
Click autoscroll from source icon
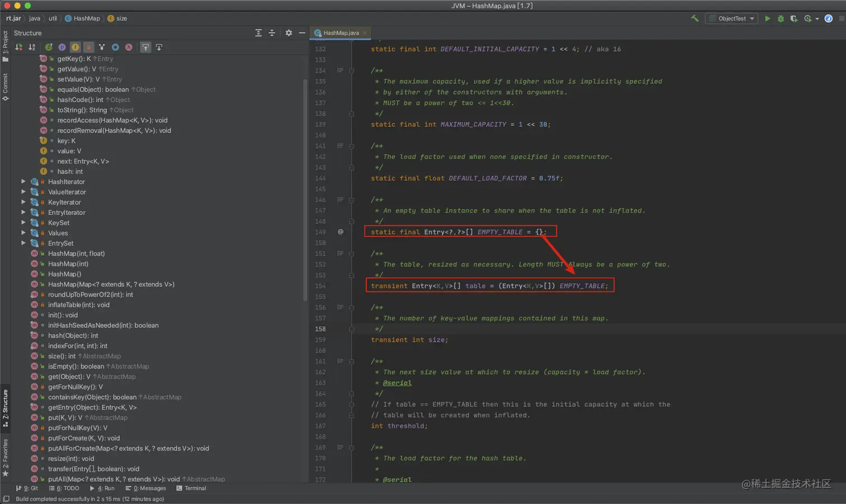(x=159, y=48)
